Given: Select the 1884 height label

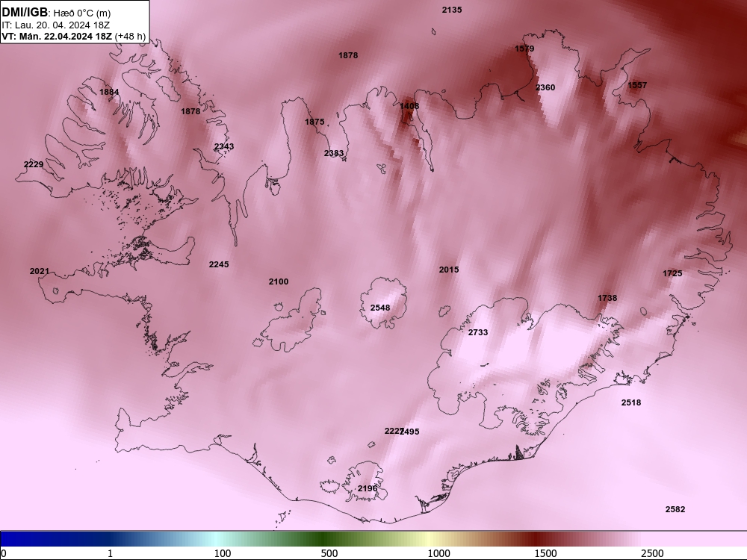Looking at the screenshot, I should click(109, 92).
